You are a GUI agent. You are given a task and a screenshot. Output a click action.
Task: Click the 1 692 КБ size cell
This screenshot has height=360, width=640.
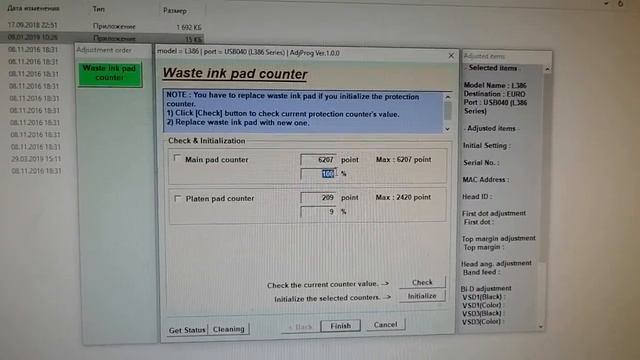point(189,27)
